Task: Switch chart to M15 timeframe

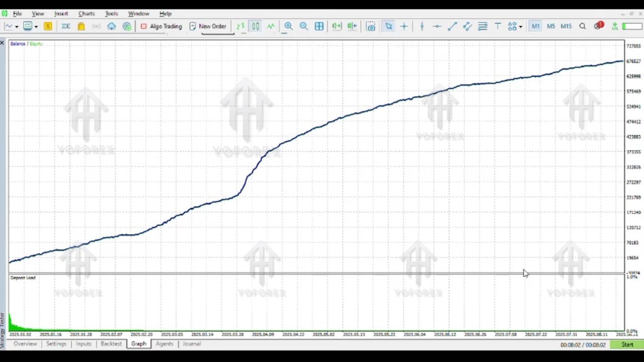Action: [x=566, y=26]
